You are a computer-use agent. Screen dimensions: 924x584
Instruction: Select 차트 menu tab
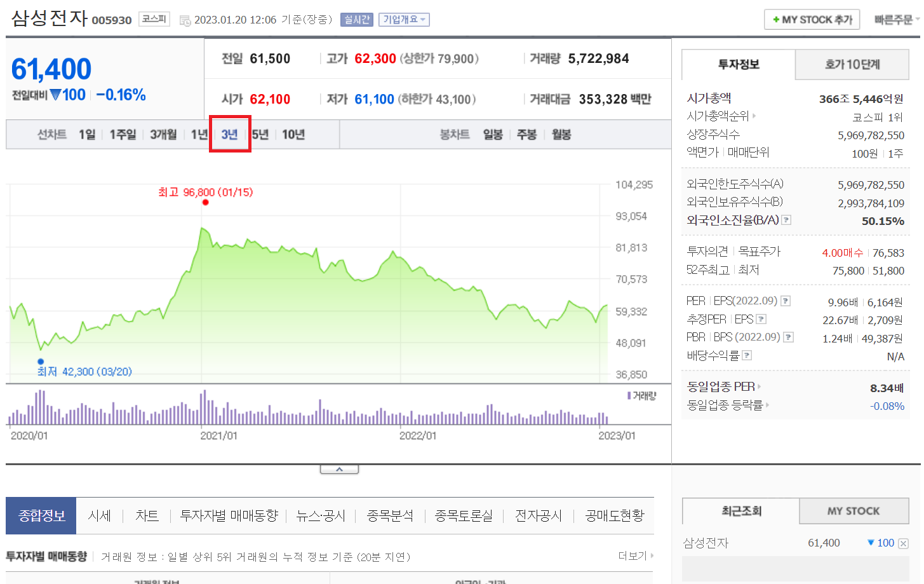pyautogui.click(x=147, y=515)
